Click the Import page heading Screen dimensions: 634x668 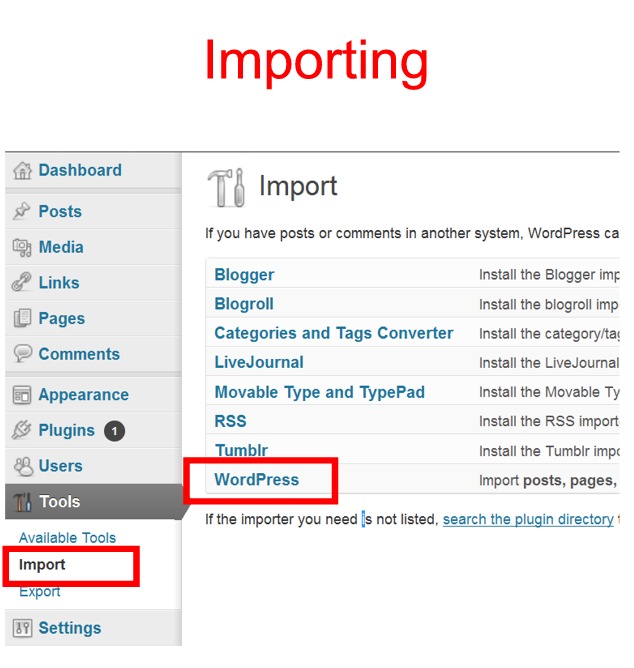298,187
